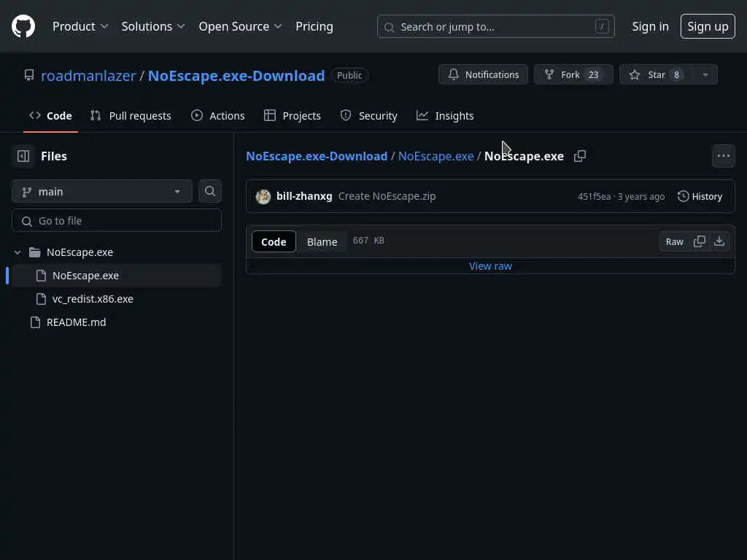Screen dimensions: 747x560
Task: Switch to Pull requests tab
Action: tap(131, 116)
